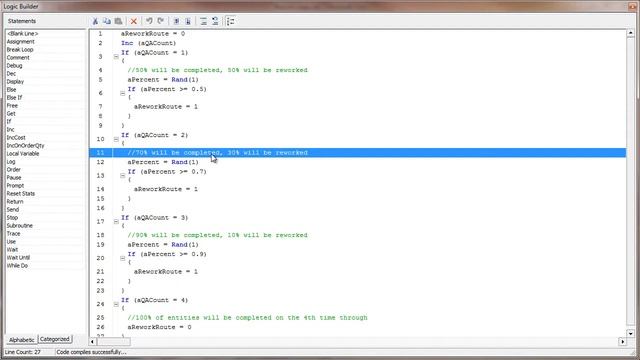Viewport: 640px width, 360px height.
Task: Collapse the If (aPercent >= 0.5) block
Action: point(122,93)
